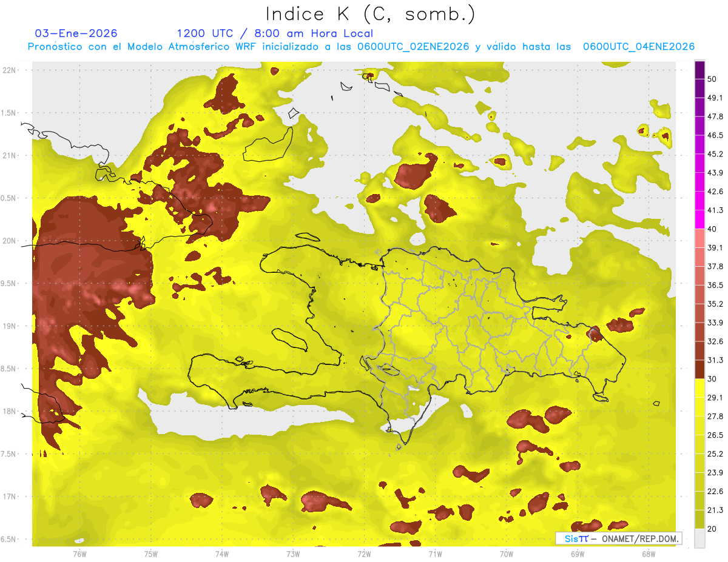Pick the dark brown legend swatch between 30 and 31.3
Image resolution: width=728 pixels, height=562 pixels.
tap(699, 369)
